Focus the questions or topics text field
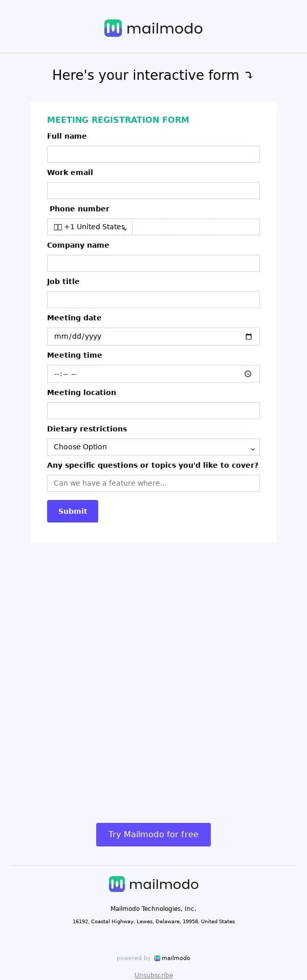 point(153,484)
